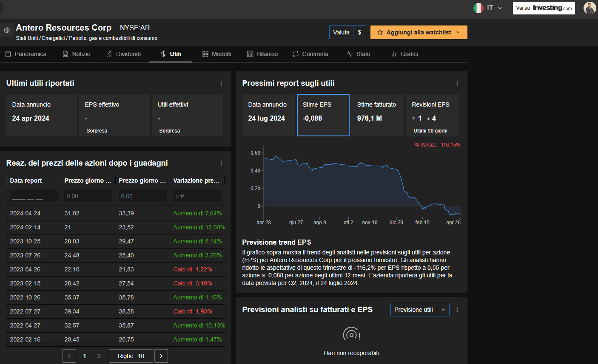Go to page 2 of table
Image resolution: width=598 pixels, height=364 pixels.
pos(99,356)
